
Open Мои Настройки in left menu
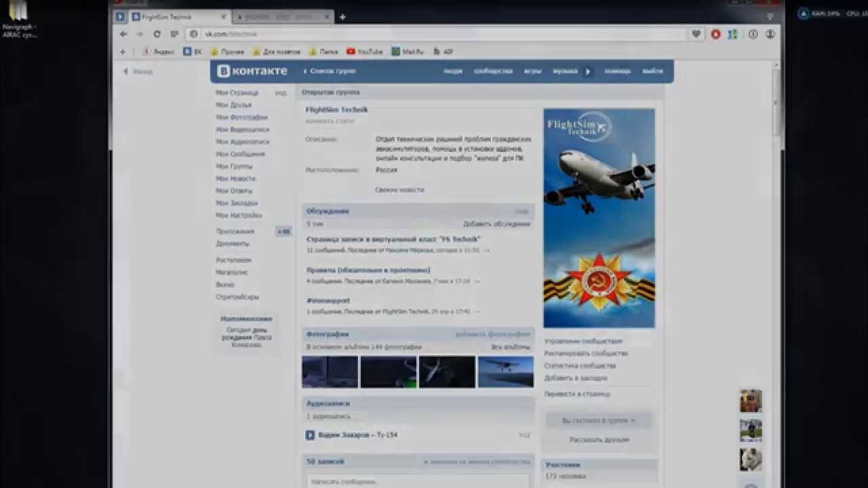239,215
